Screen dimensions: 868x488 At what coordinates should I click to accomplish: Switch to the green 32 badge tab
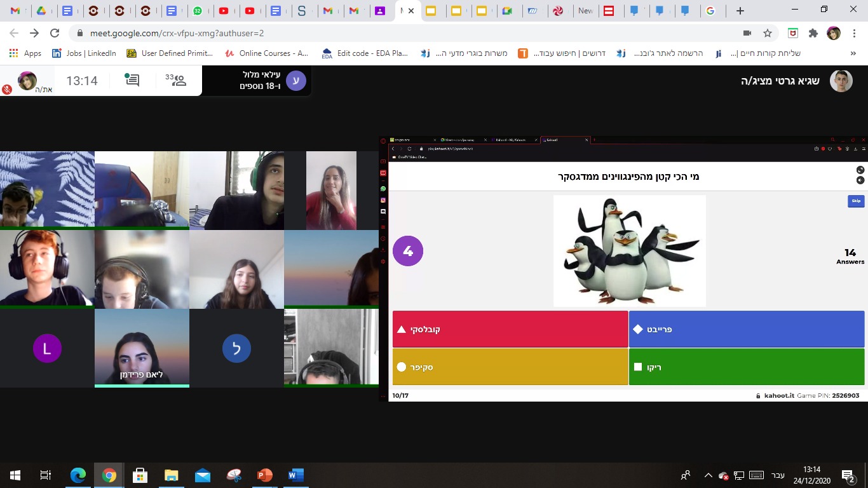point(198,11)
